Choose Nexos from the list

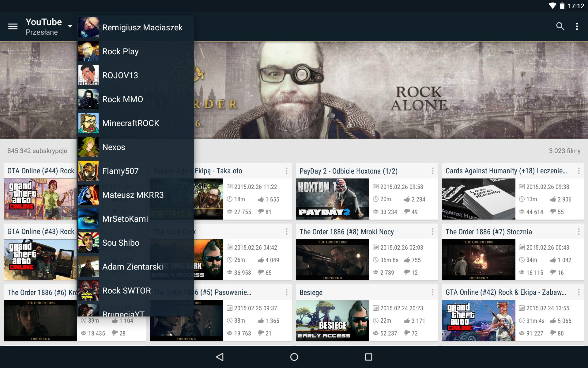coord(135,147)
